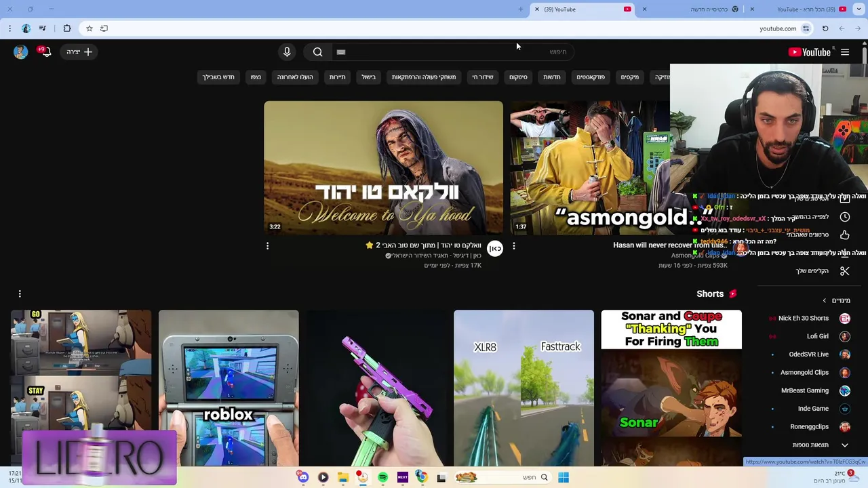Screen dimensions: 868x488
Task: Select the בישול filter chip
Action: (x=369, y=77)
